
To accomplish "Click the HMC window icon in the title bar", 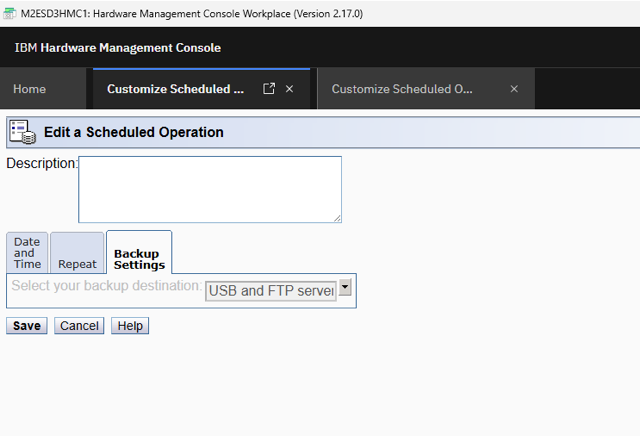I will 10,13.
